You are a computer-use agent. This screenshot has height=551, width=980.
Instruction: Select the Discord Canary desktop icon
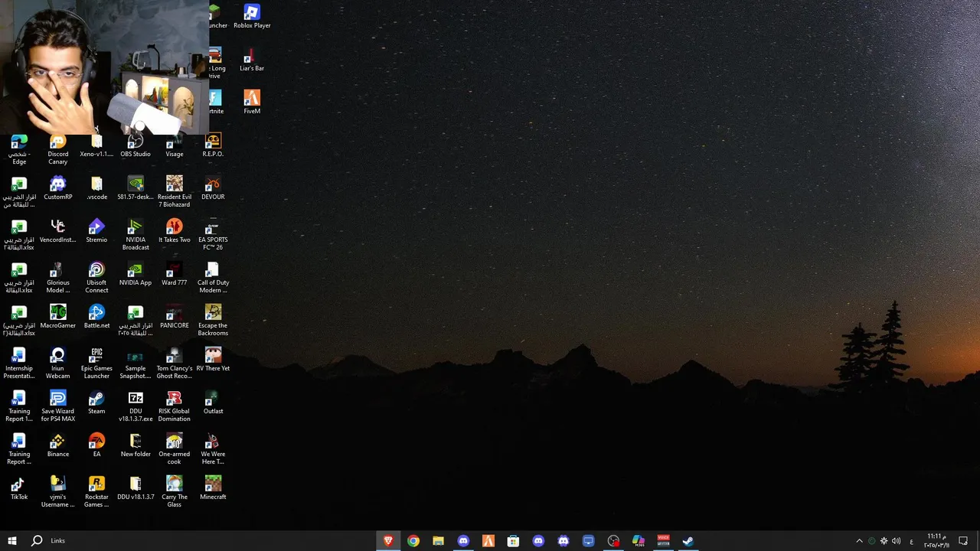tap(57, 149)
